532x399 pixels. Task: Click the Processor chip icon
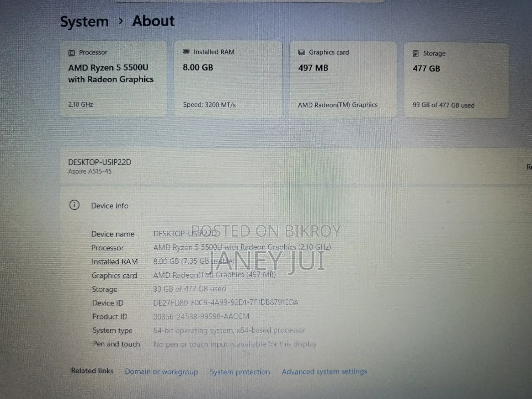tap(71, 53)
